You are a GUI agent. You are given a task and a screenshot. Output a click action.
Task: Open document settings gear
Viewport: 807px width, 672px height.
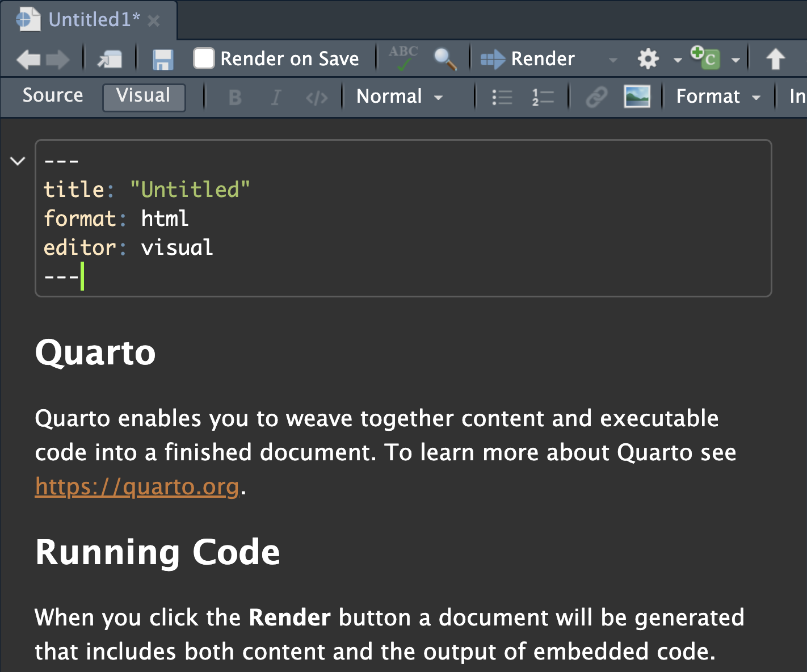[648, 59]
